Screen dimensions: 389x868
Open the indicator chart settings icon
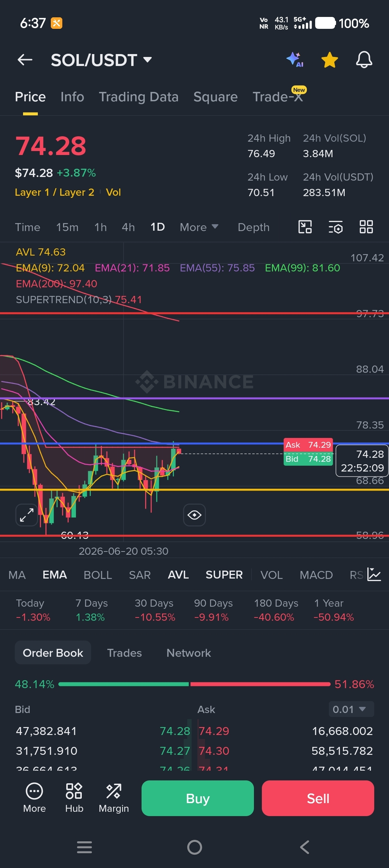[x=374, y=575]
